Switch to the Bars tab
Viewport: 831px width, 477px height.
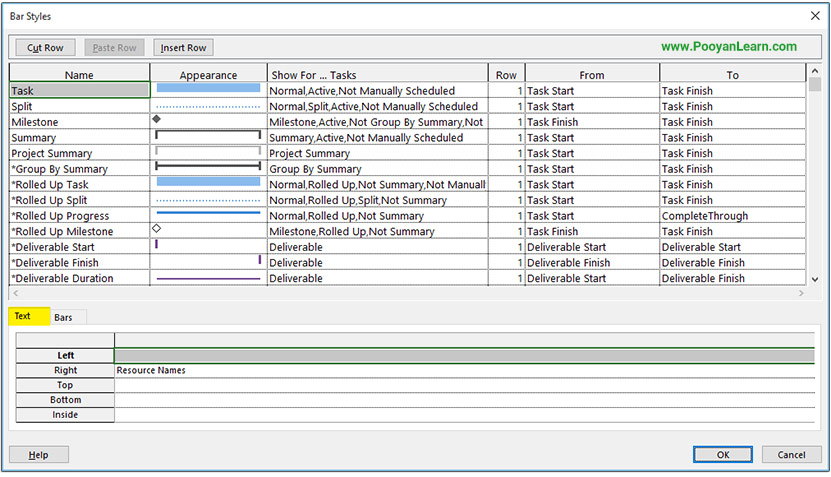[x=63, y=317]
